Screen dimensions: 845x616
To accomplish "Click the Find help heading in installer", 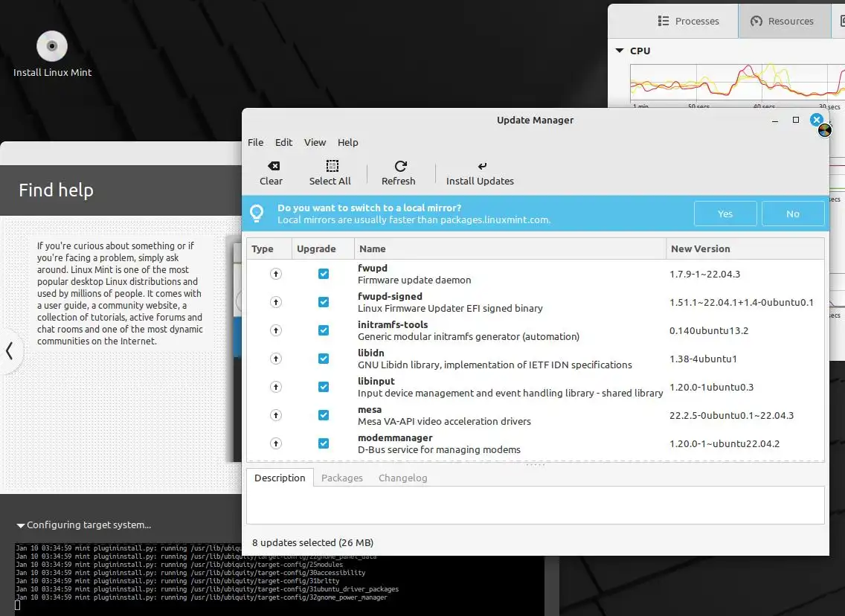I will [x=56, y=190].
